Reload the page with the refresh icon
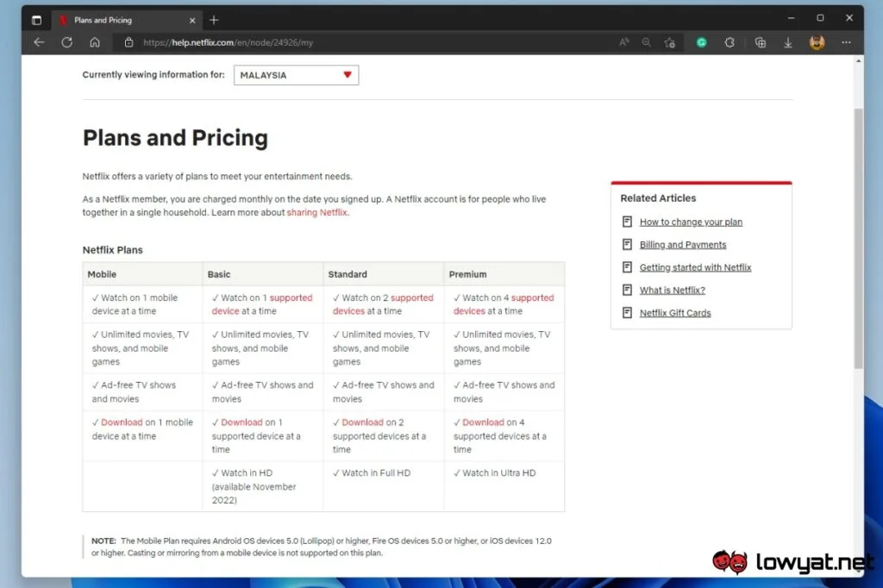Image resolution: width=883 pixels, height=588 pixels. pos(67,42)
